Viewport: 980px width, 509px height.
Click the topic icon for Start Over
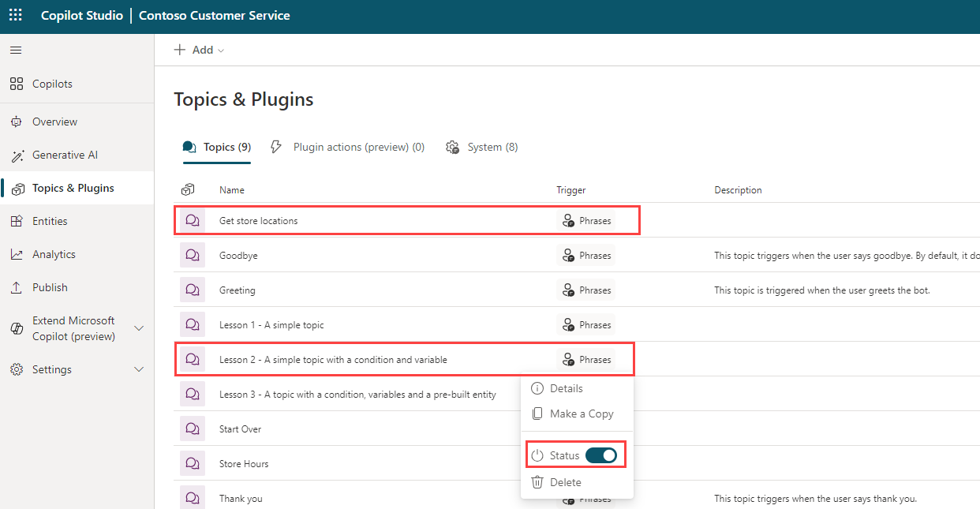click(x=193, y=429)
